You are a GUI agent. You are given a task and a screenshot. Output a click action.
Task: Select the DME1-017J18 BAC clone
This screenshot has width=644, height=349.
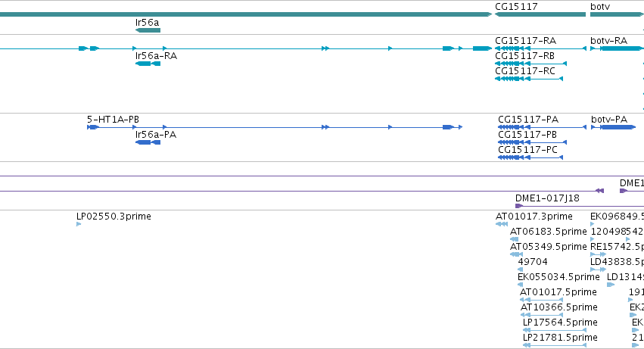click(x=580, y=206)
